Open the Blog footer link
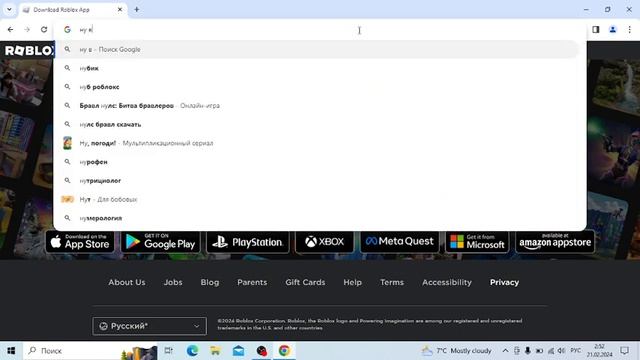 210,282
